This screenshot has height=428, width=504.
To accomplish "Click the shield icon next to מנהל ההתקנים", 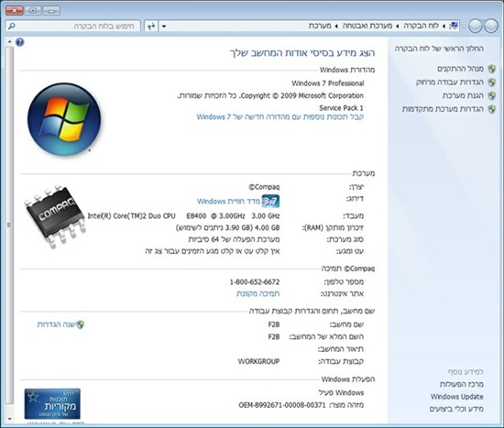I will point(492,69).
